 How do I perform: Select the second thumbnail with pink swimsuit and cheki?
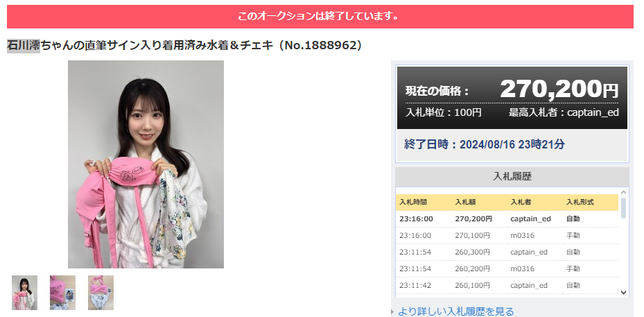point(62,293)
